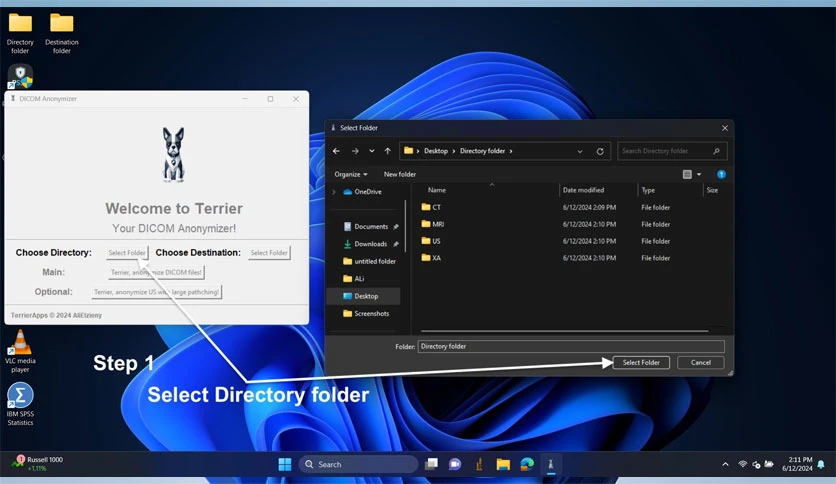Click the Directory folder breadcrumb

[x=483, y=151]
